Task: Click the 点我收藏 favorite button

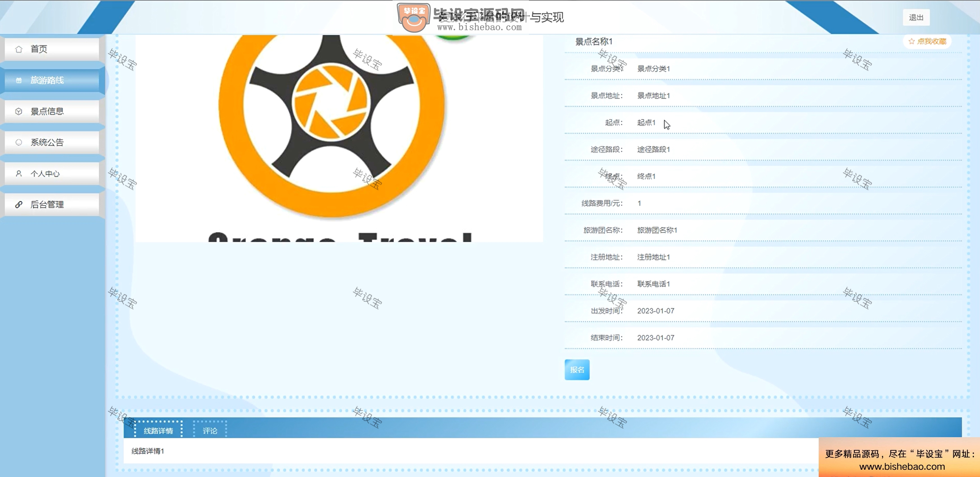Action: (x=927, y=41)
